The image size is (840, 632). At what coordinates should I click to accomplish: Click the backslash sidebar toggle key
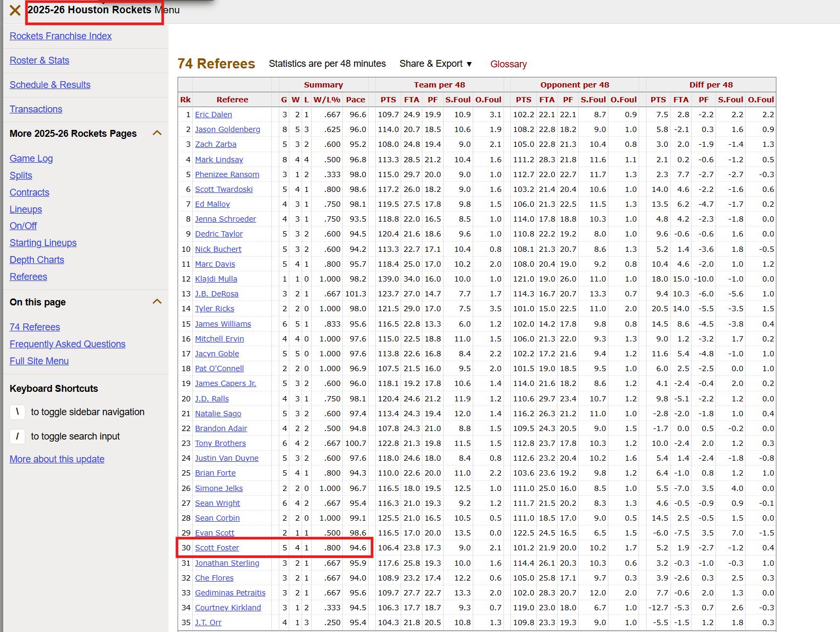17,412
